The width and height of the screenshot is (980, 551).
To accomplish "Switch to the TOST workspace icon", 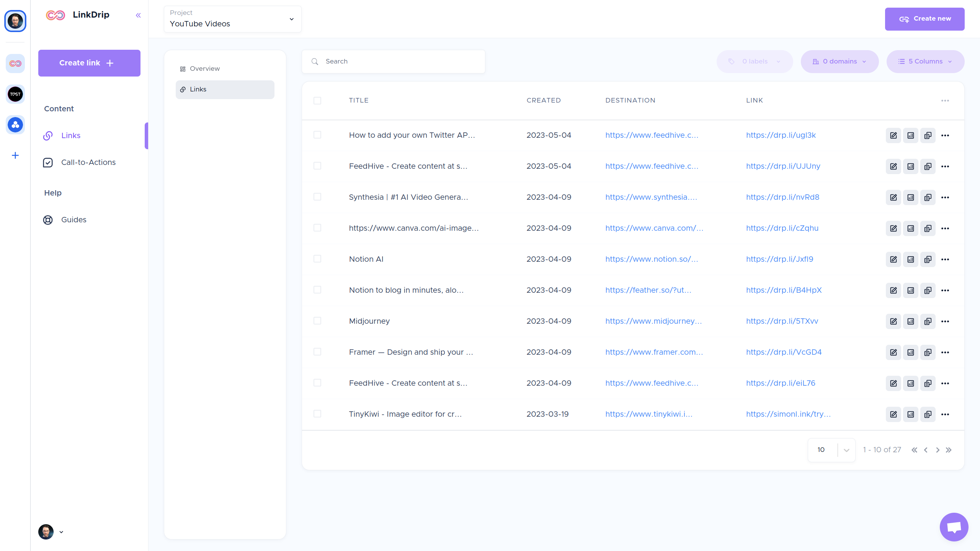I will 15,94.
